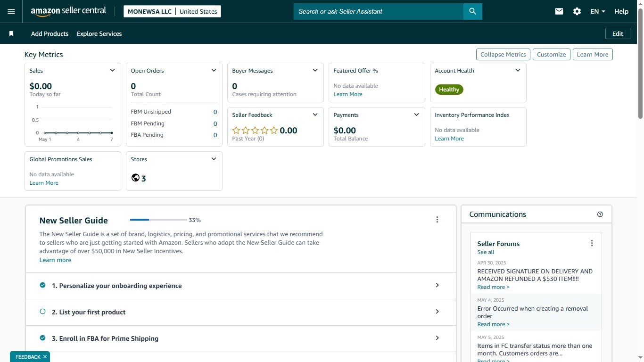Click Collapse Metrics button
This screenshot has height=362, width=644.
(503, 54)
